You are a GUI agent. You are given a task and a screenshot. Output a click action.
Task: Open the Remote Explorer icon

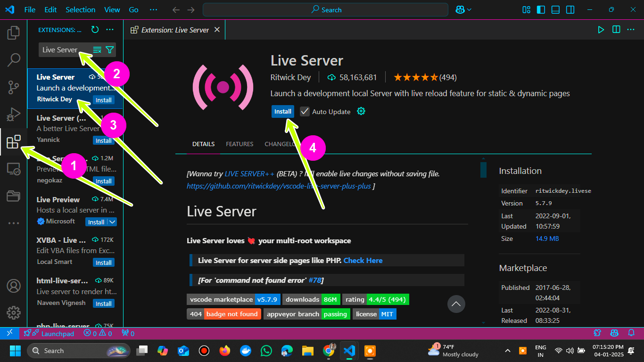point(14,169)
